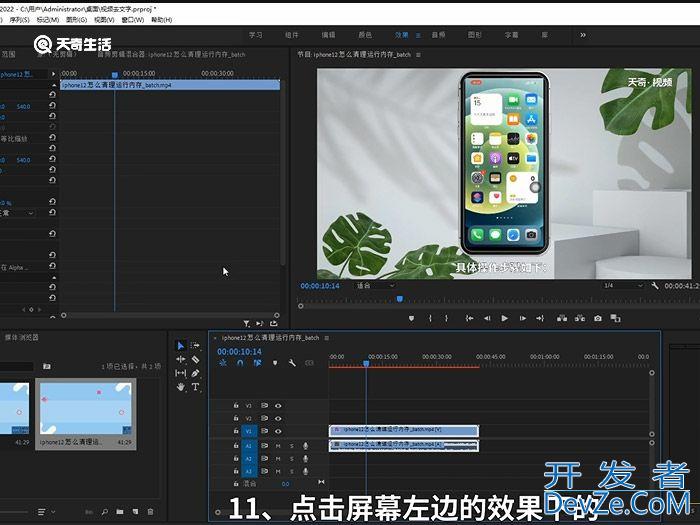Toggle V2 track eye visibility
Screen dimensions: 700x525
click(x=278, y=419)
